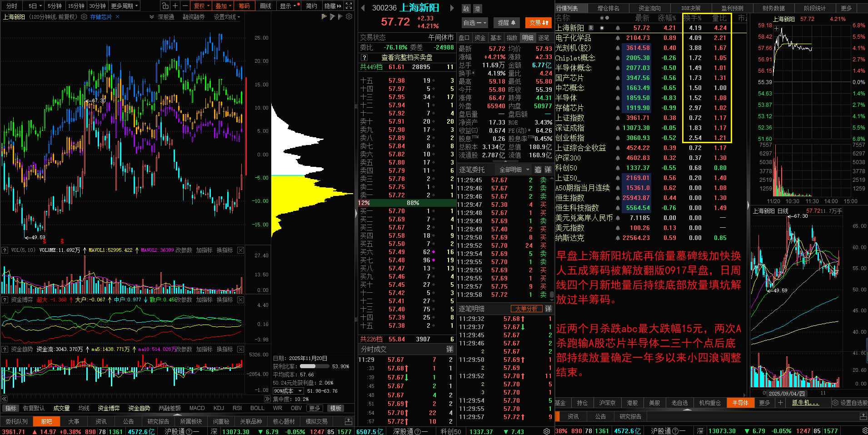Click alert bell in 纳斯达克 row

618,238
